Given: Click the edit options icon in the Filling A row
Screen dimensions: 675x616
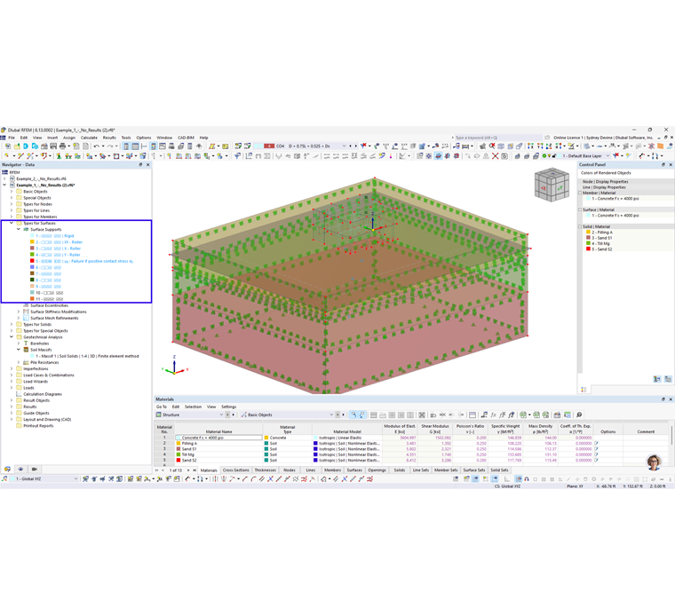Looking at the screenshot, I should (x=596, y=443).
